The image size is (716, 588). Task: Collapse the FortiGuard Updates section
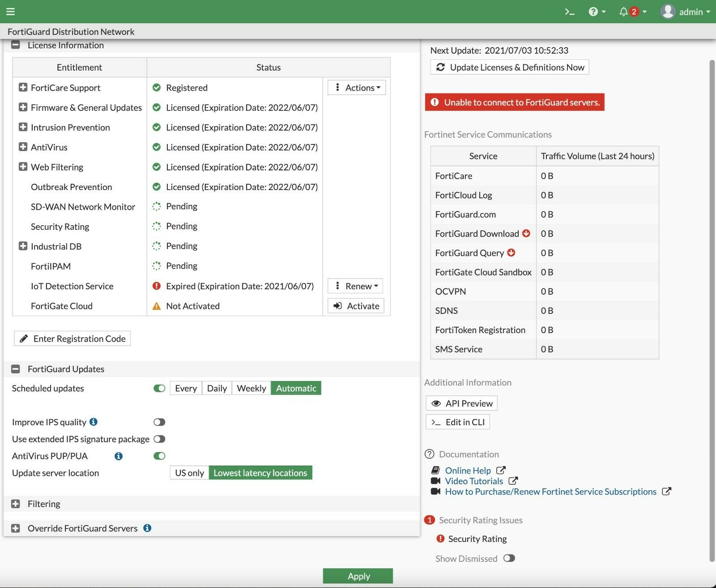16,369
